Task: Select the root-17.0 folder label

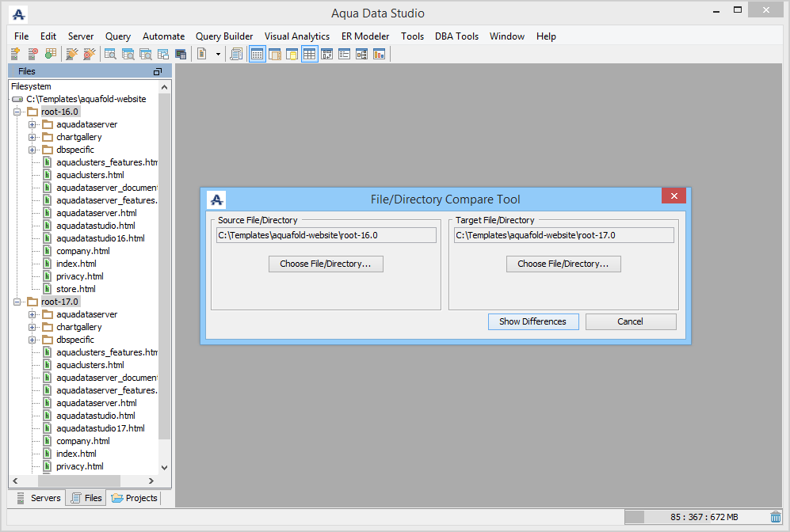Action: click(x=59, y=302)
